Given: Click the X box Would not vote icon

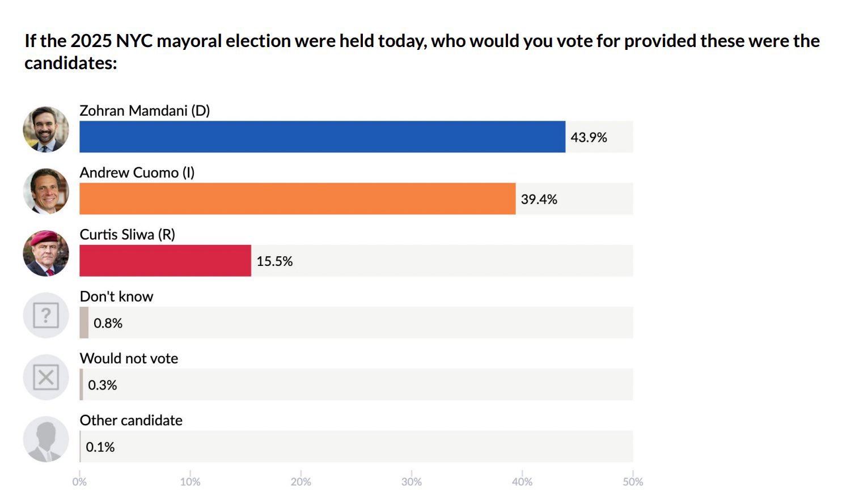Looking at the screenshot, I should pyautogui.click(x=46, y=377).
